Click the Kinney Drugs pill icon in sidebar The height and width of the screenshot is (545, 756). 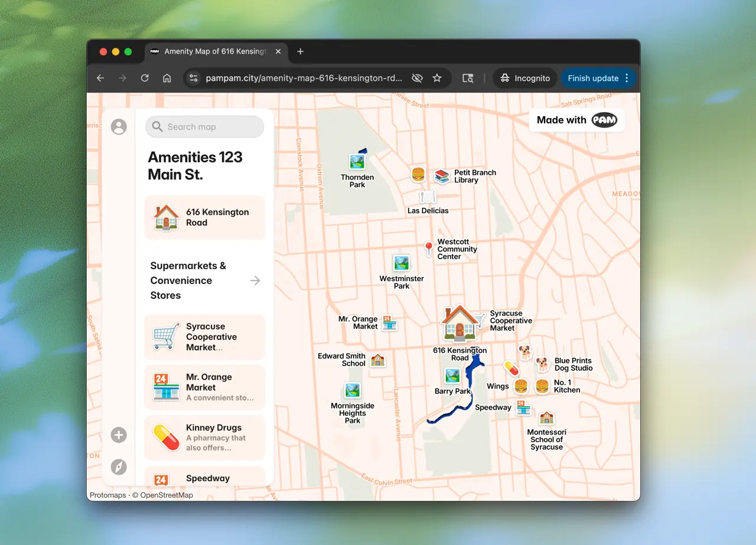pos(165,437)
